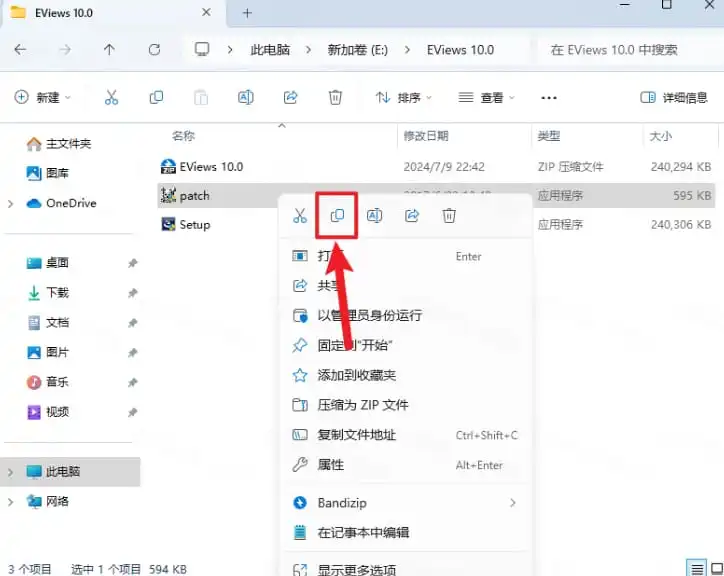Screen dimensions: 724x576
Task: Toggle the 详细信息 details pane
Action: coord(674,97)
